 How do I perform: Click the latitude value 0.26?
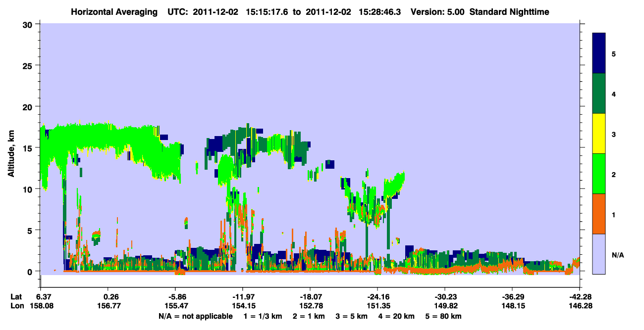pyautogui.click(x=110, y=297)
